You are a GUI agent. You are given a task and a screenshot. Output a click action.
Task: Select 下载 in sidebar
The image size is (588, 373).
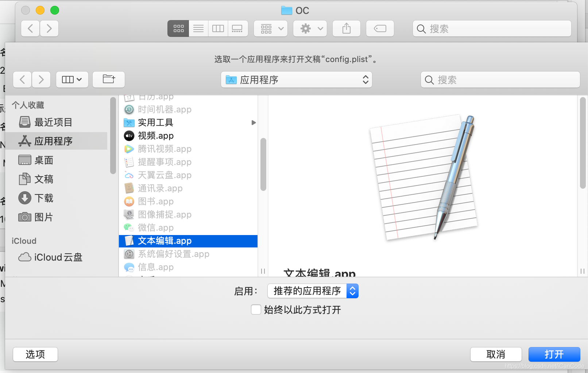pos(57,198)
